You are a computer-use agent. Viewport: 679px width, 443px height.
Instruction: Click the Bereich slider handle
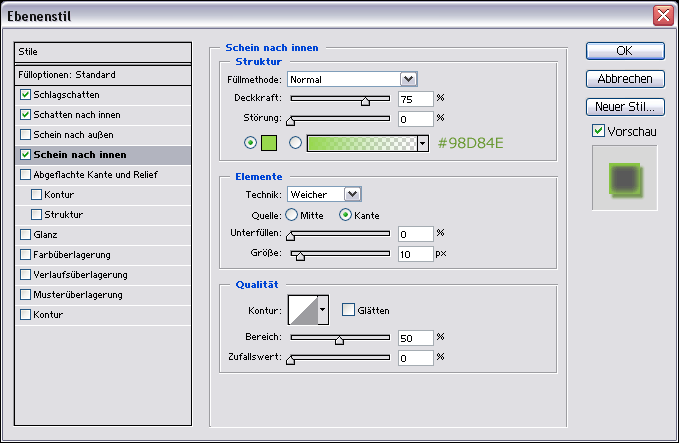(x=340, y=341)
